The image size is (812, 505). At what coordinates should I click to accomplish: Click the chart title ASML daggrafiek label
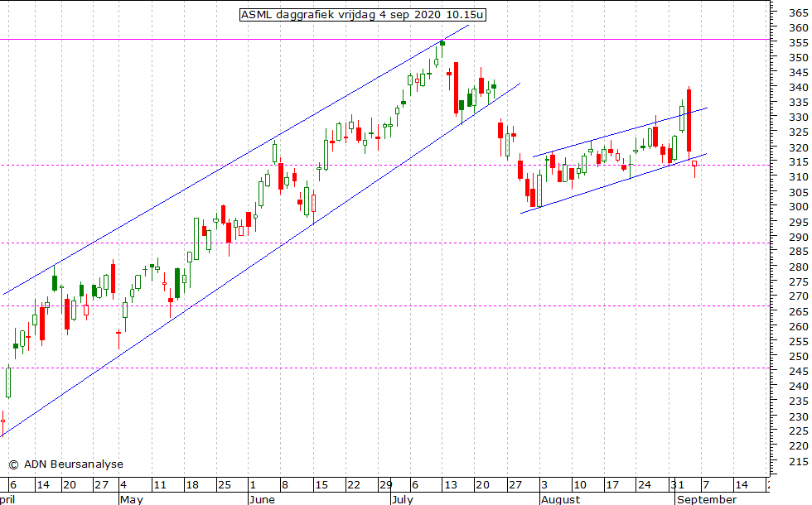coord(363,15)
